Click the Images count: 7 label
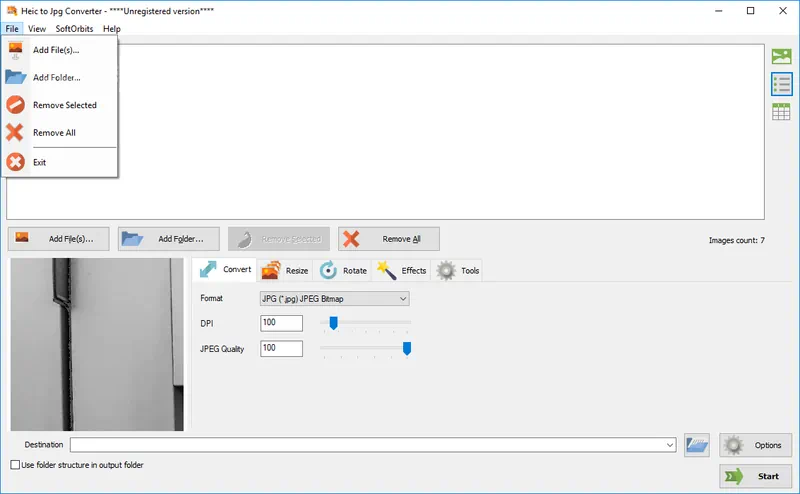 [736, 240]
